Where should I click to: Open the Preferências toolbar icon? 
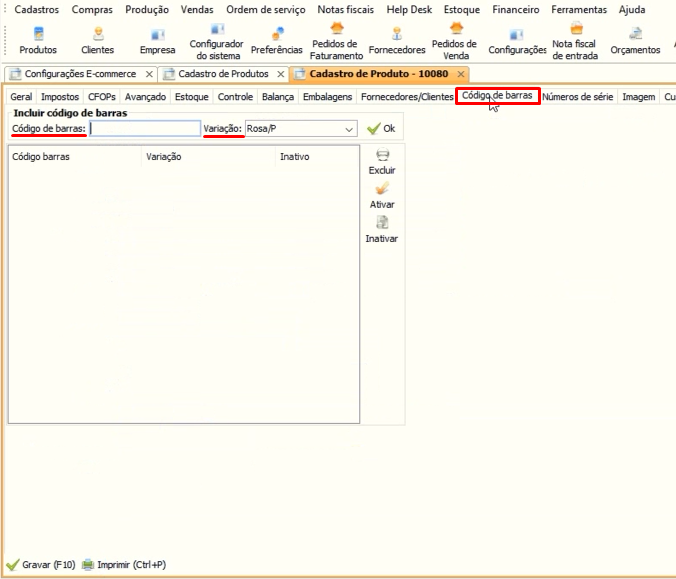tap(277, 34)
